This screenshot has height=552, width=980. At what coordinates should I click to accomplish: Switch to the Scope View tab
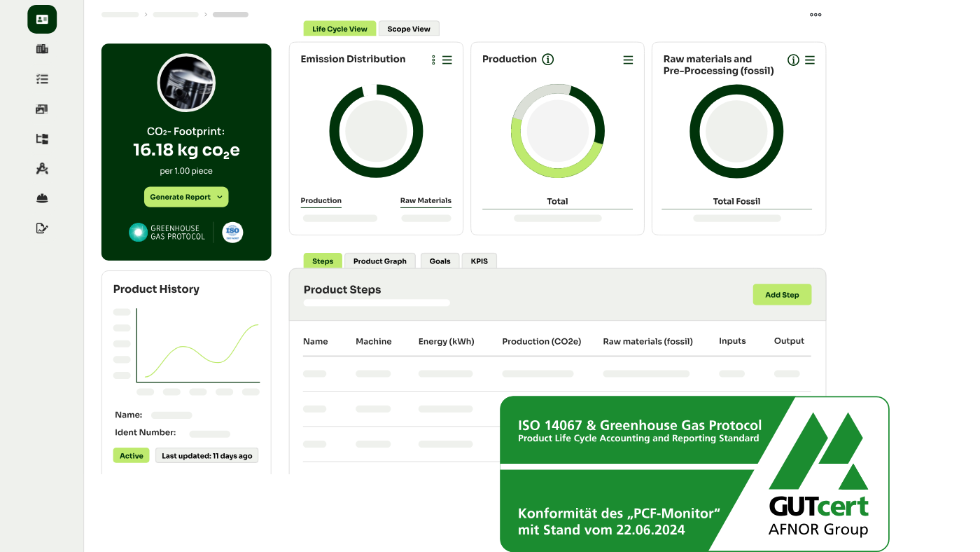409,29
